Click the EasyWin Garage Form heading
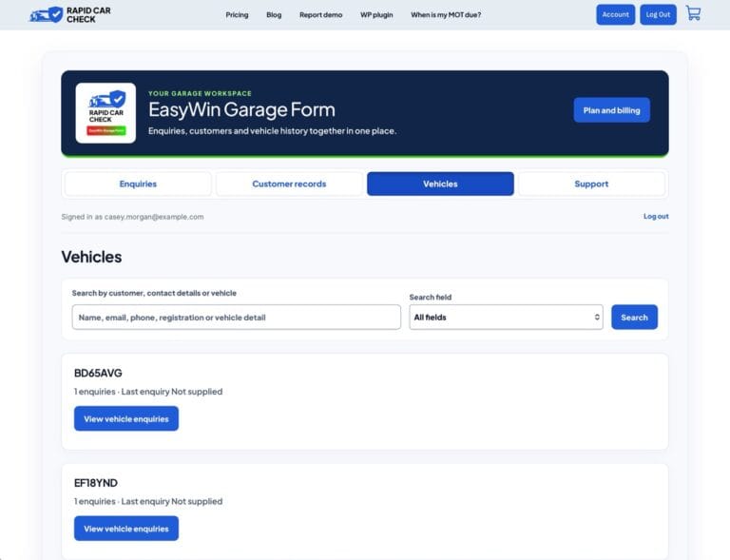The image size is (730, 560). coord(241,109)
